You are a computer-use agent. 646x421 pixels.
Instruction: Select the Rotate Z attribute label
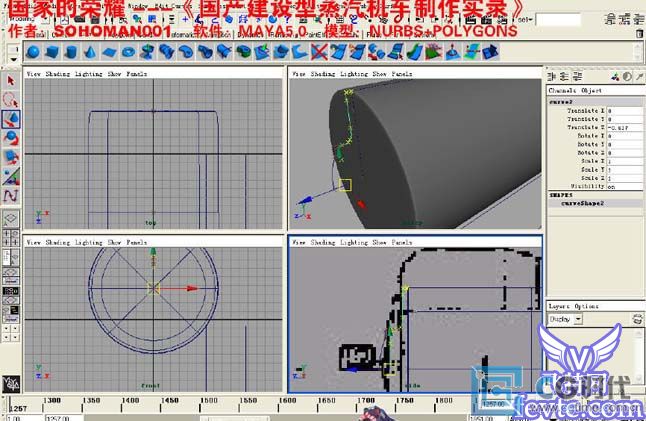pyautogui.click(x=590, y=153)
